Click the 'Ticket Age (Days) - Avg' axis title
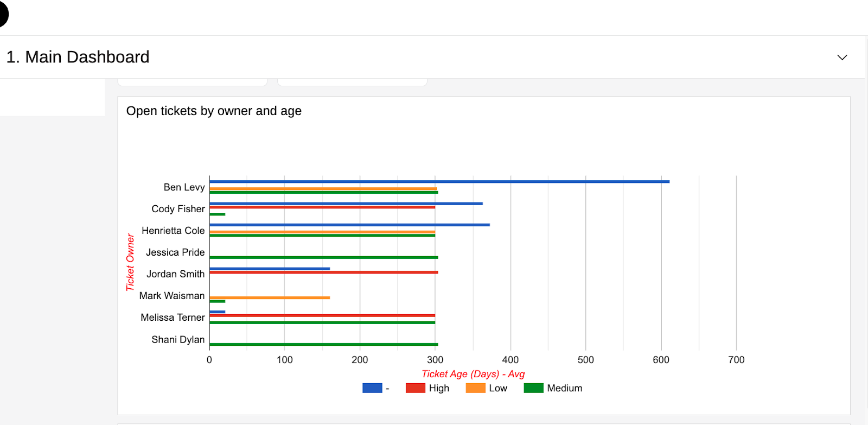 click(473, 374)
